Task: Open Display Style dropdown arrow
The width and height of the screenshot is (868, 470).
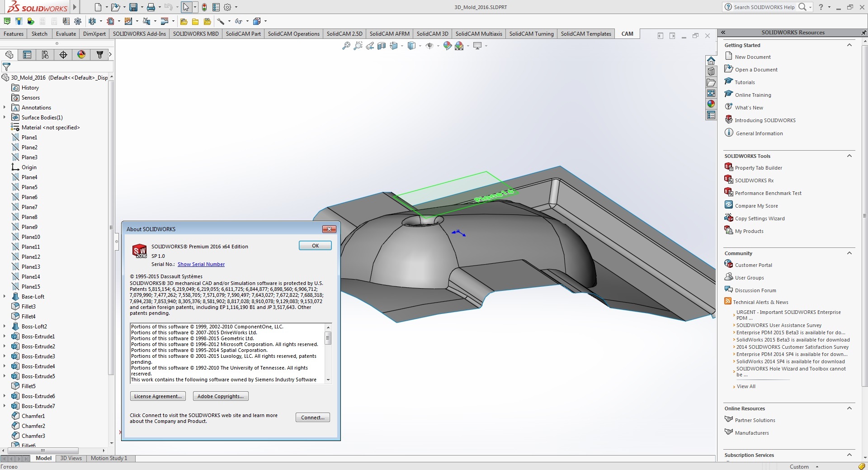Action: (x=420, y=46)
